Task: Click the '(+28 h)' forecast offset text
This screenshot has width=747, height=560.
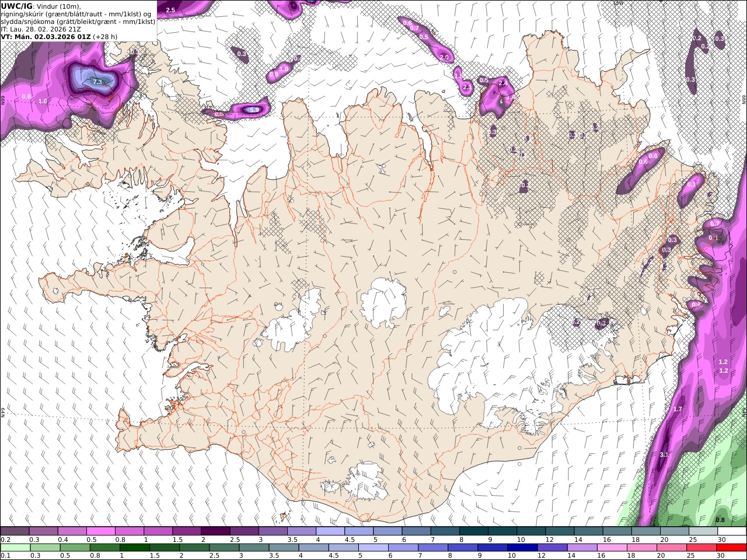Action: pos(106,37)
